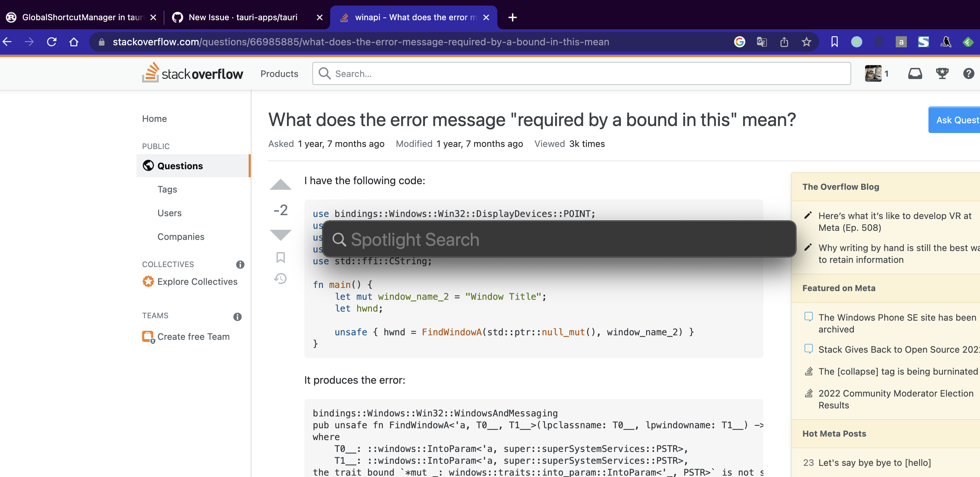Open your Stack Overflow inbox
The image size is (980, 477).
(x=915, y=73)
